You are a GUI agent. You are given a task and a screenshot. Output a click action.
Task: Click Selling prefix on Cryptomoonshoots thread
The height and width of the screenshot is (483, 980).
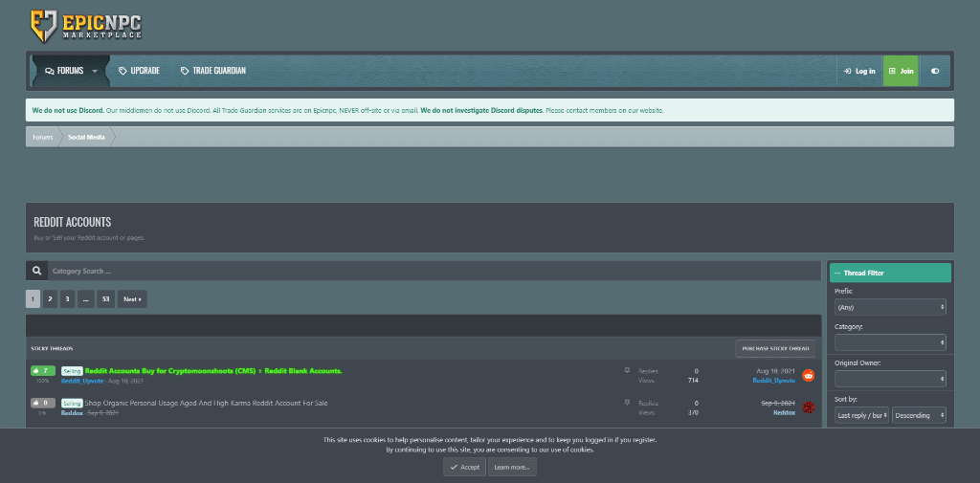click(72, 371)
